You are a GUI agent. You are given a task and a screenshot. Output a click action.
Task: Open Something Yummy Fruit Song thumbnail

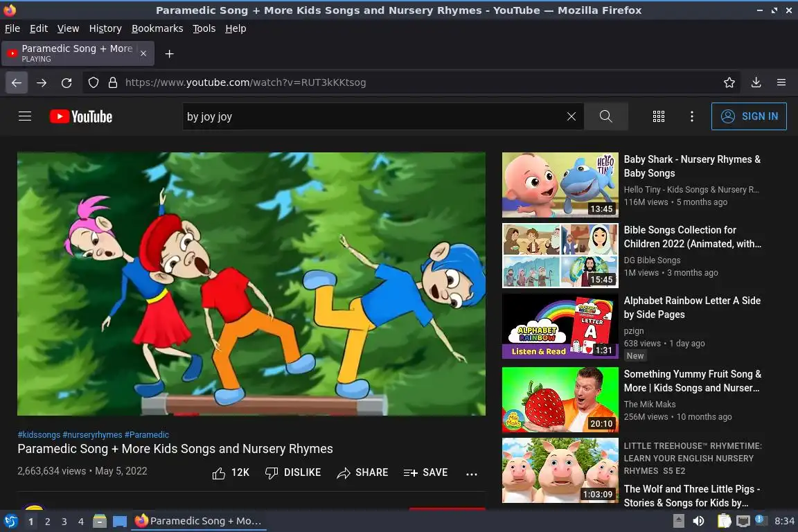[x=560, y=400]
